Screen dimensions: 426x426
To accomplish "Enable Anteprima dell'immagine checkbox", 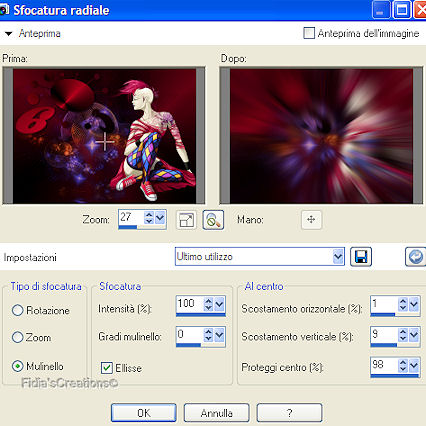I will coord(309,33).
